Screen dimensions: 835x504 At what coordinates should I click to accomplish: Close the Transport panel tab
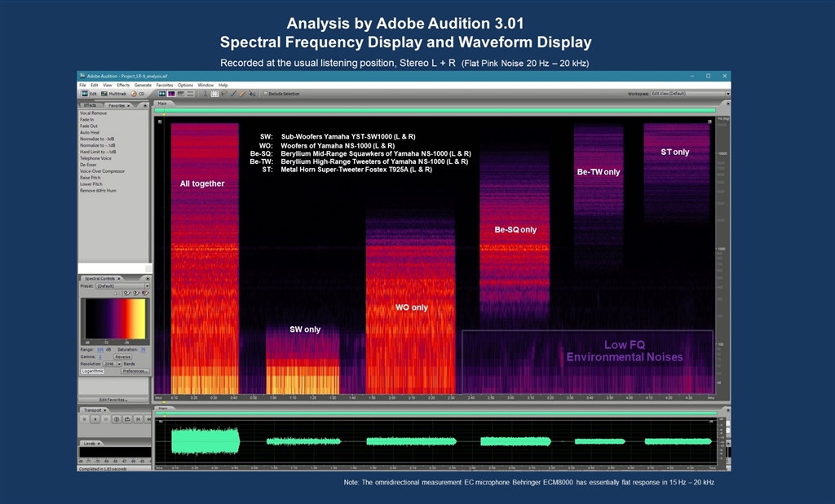click(104, 409)
